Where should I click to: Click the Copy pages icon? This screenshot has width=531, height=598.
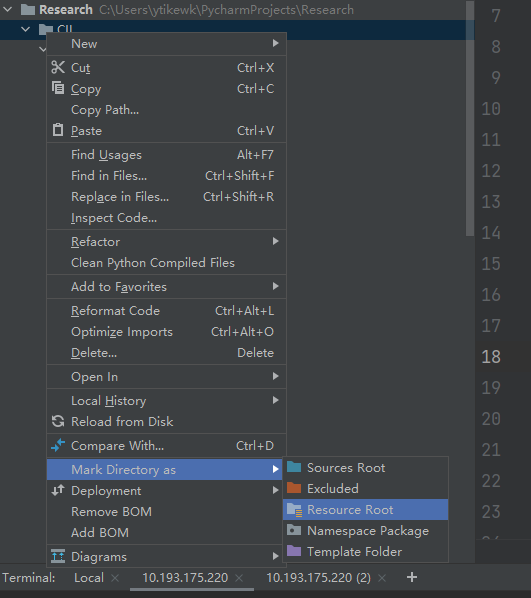point(58,88)
